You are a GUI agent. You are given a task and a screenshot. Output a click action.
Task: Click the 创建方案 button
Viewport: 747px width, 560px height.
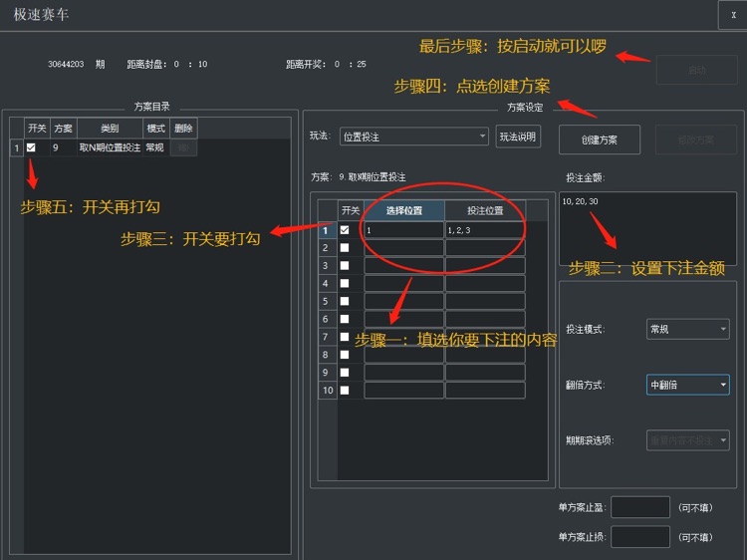600,140
